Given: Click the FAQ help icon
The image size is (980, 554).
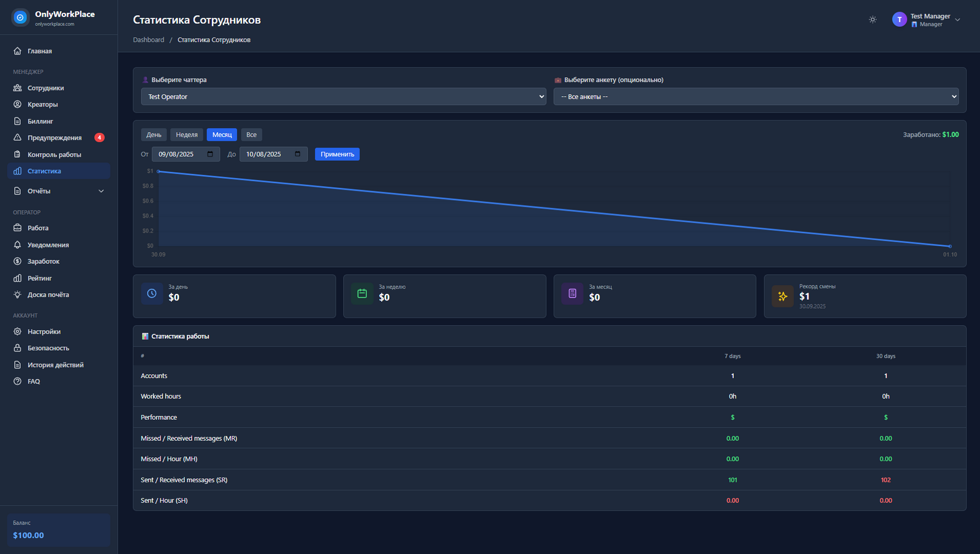Looking at the screenshot, I should point(18,381).
